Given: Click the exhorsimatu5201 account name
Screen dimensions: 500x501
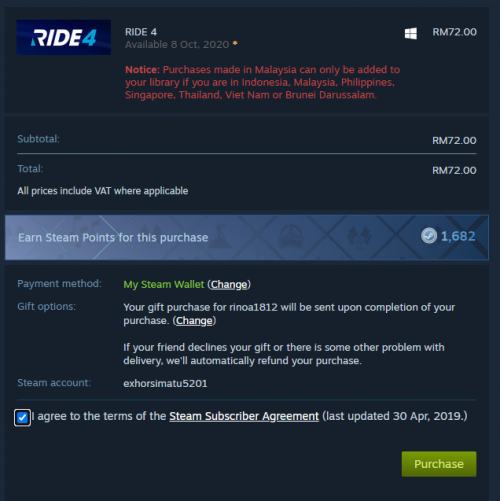Looking at the screenshot, I should pos(165,383).
